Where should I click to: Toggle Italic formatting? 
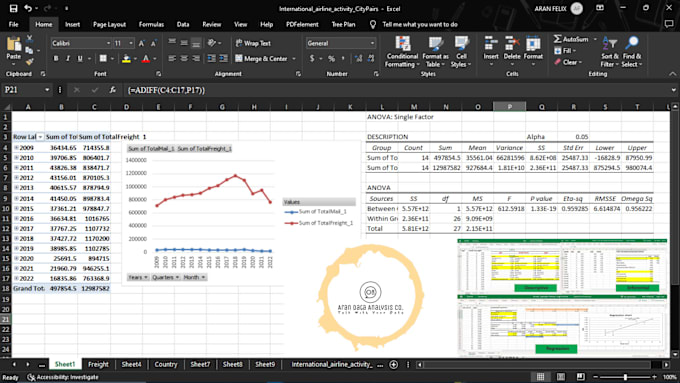(x=68, y=58)
